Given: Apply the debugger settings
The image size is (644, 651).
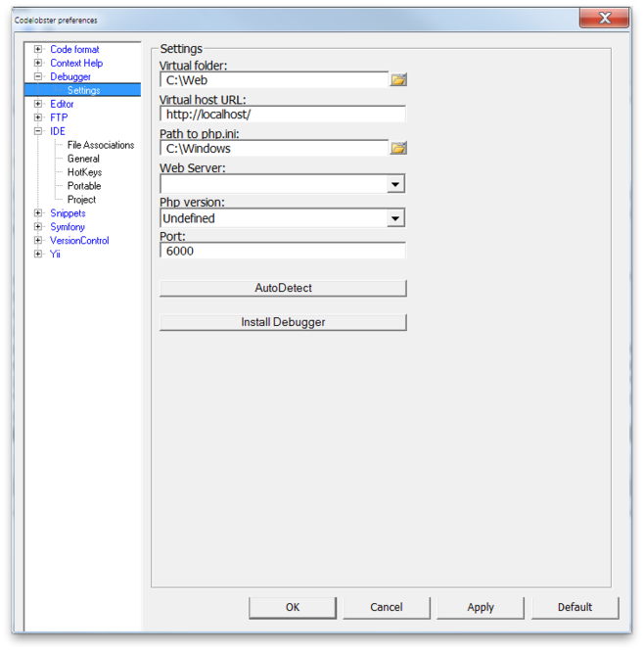Looking at the screenshot, I should pyautogui.click(x=481, y=607).
